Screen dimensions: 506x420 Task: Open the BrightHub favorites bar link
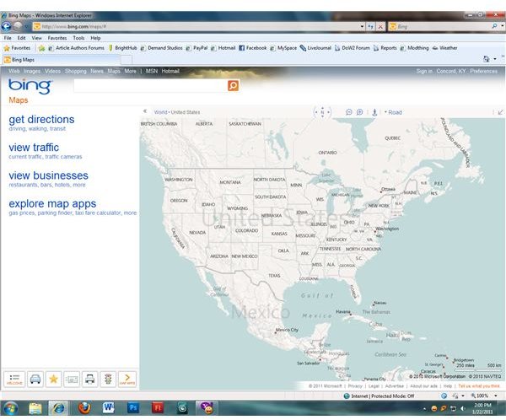pyautogui.click(x=122, y=48)
